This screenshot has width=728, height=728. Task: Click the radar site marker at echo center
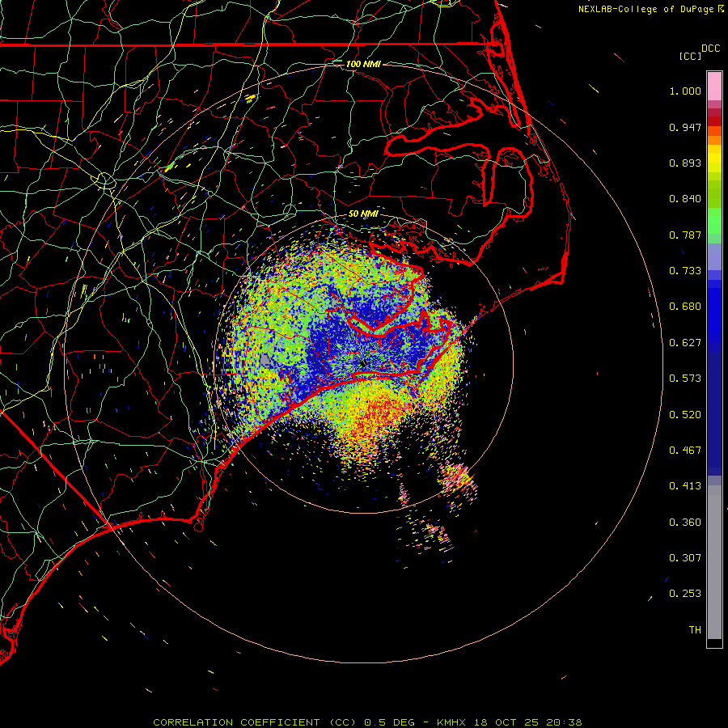pyautogui.click(x=363, y=363)
